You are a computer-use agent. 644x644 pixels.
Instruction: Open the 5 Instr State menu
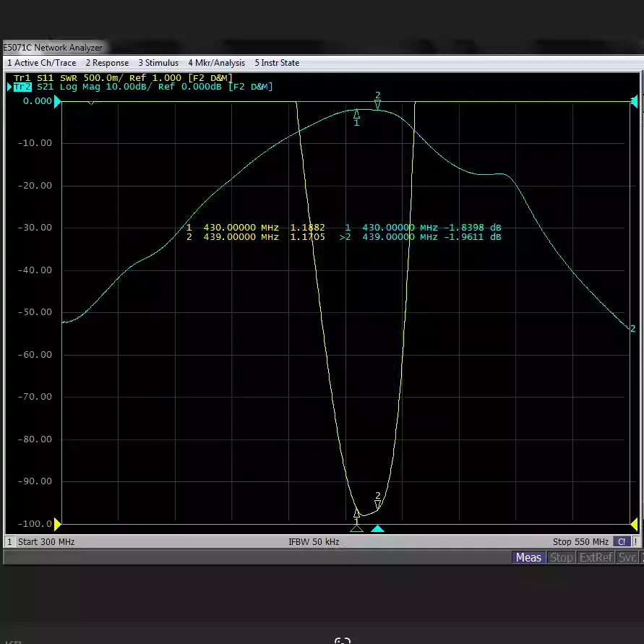[277, 63]
